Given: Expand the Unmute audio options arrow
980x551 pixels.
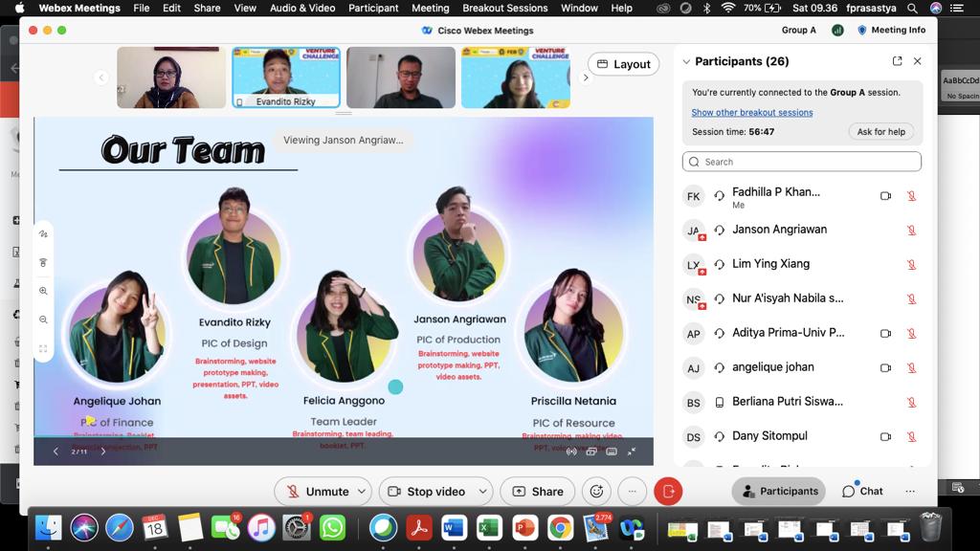Looking at the screenshot, I should [362, 492].
